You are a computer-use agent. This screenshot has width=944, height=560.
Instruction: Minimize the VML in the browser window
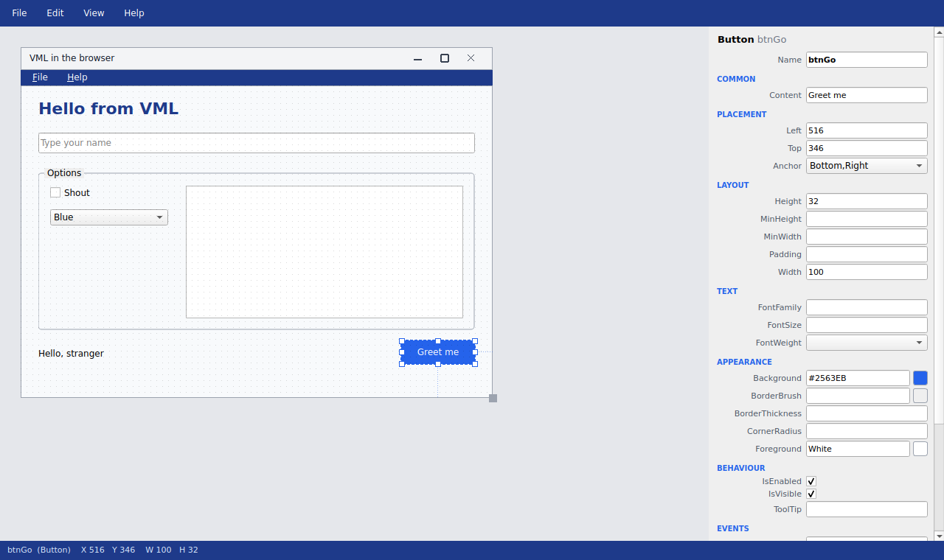[x=417, y=58]
